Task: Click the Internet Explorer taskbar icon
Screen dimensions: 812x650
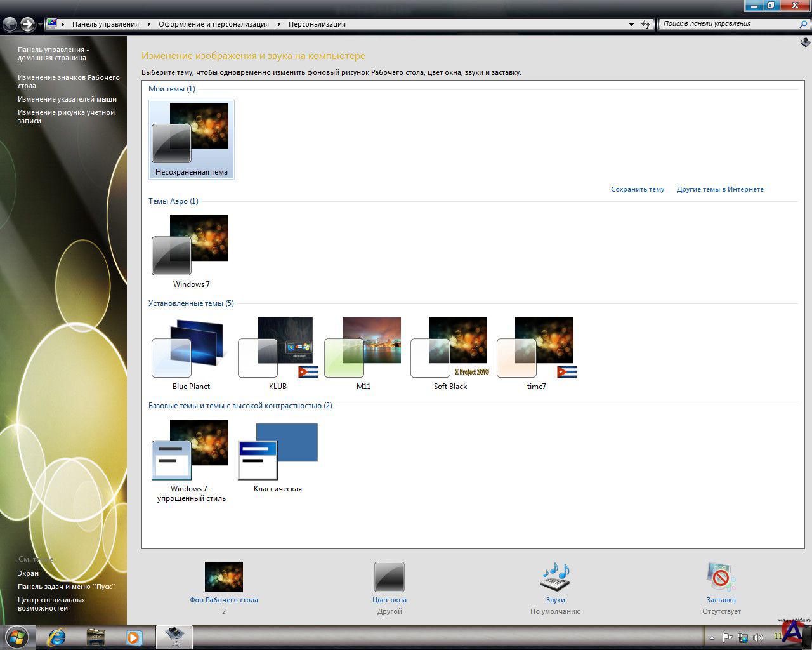Action: click(x=57, y=637)
